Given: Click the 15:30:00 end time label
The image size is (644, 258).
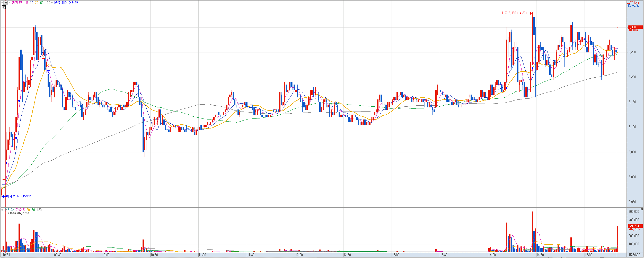Looking at the screenshot, I should (634, 255).
